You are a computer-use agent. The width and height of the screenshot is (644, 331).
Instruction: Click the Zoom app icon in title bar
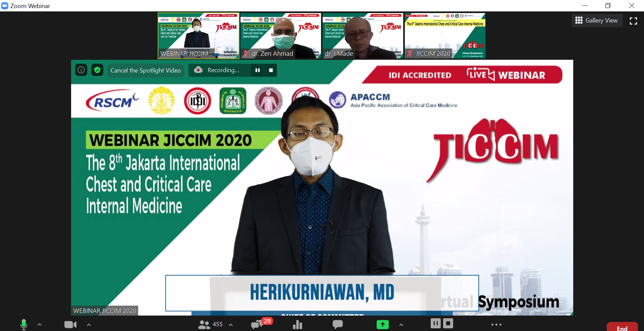[x=5, y=6]
